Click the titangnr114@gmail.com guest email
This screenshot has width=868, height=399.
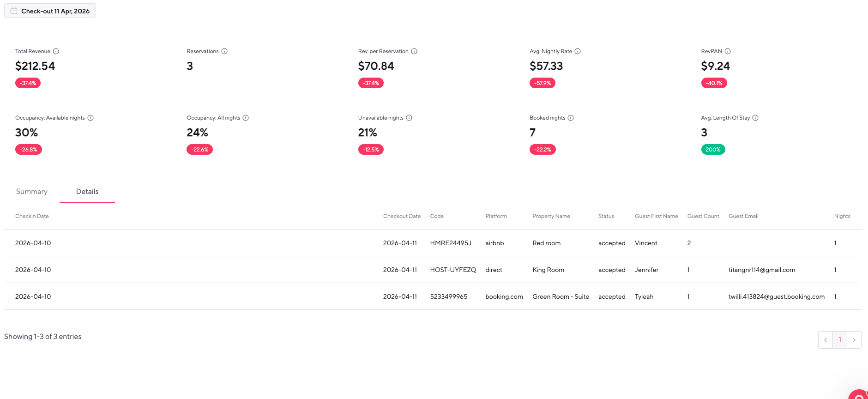(x=761, y=270)
